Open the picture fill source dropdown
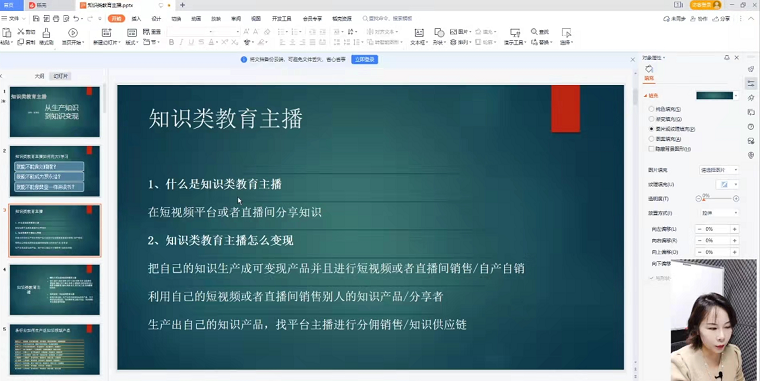Viewport: 760px width, 381px height. 719,170
